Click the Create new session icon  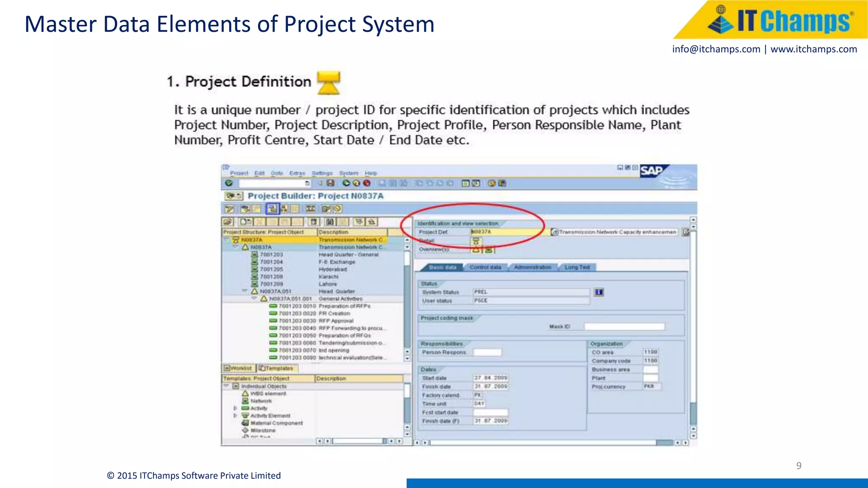(x=466, y=183)
